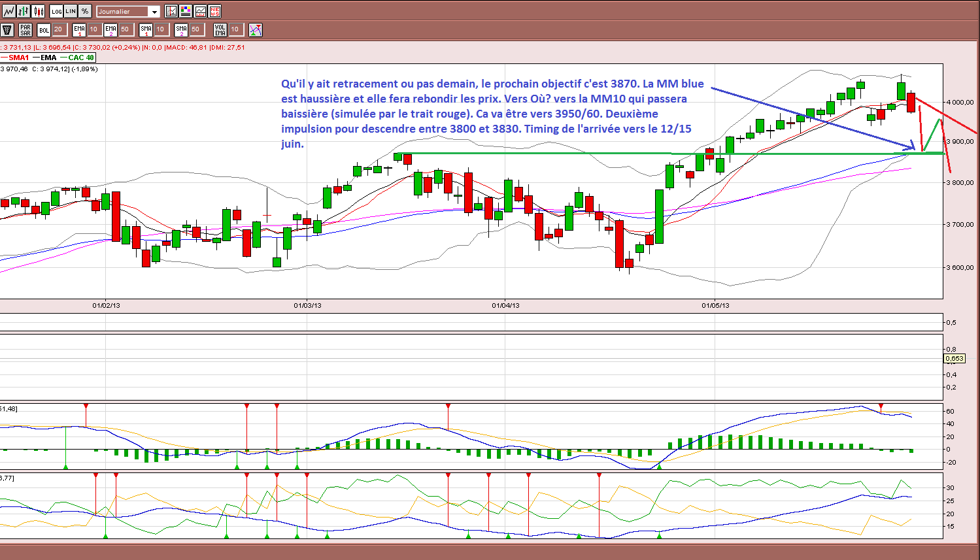
Task: Click the BOL period field showing 20
Action: tap(59, 29)
